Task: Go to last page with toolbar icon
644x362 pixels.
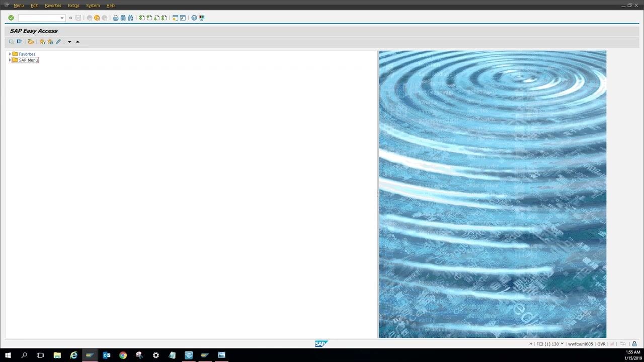Action: (164, 18)
